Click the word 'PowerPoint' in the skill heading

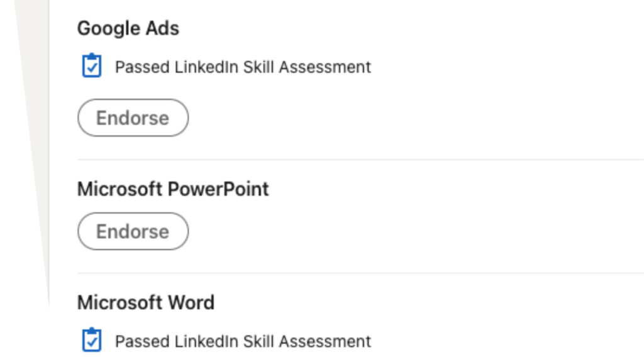pyautogui.click(x=218, y=189)
